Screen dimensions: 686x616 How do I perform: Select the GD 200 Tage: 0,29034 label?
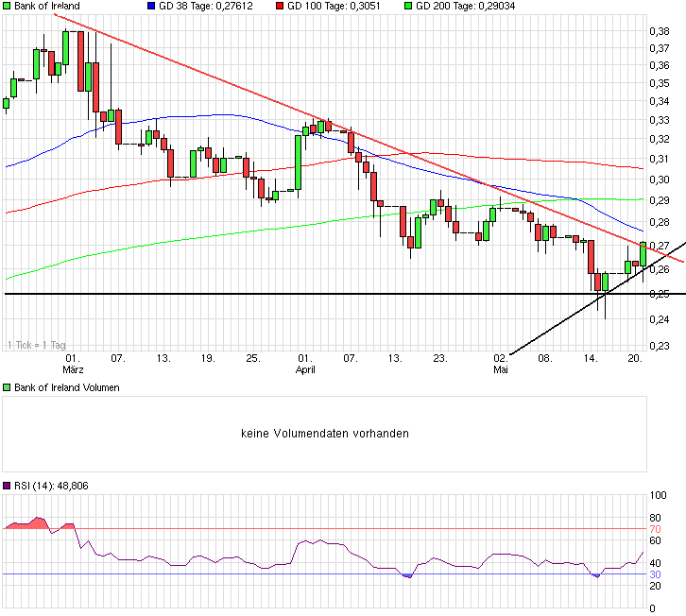[460, 6]
